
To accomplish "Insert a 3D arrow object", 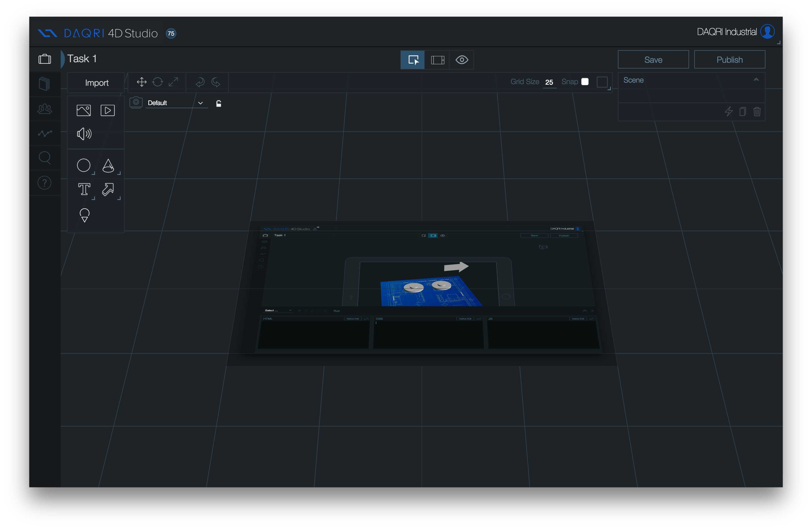I will (x=108, y=189).
